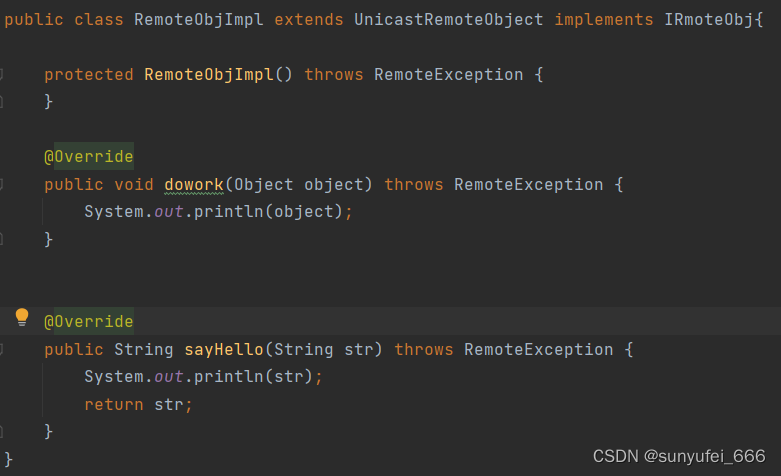This screenshot has height=476, width=781.
Task: Click RemoteException in the dowork signature
Action: click(528, 184)
